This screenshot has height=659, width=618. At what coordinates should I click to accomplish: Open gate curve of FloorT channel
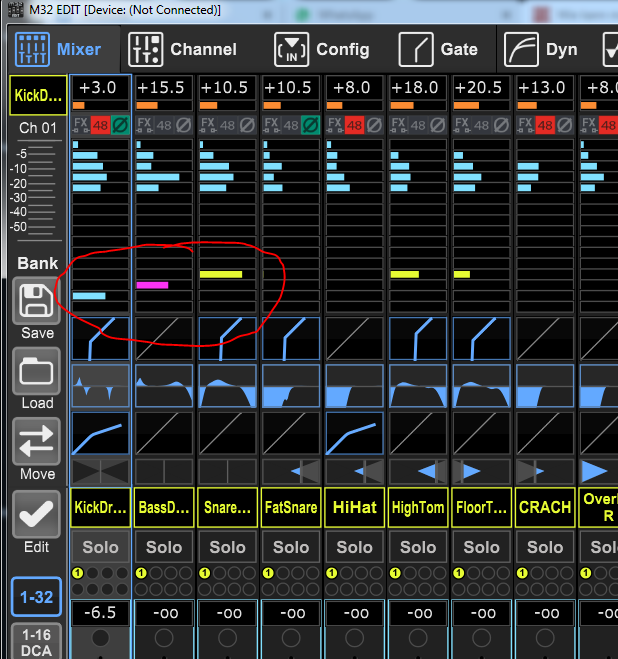[x=481, y=339]
